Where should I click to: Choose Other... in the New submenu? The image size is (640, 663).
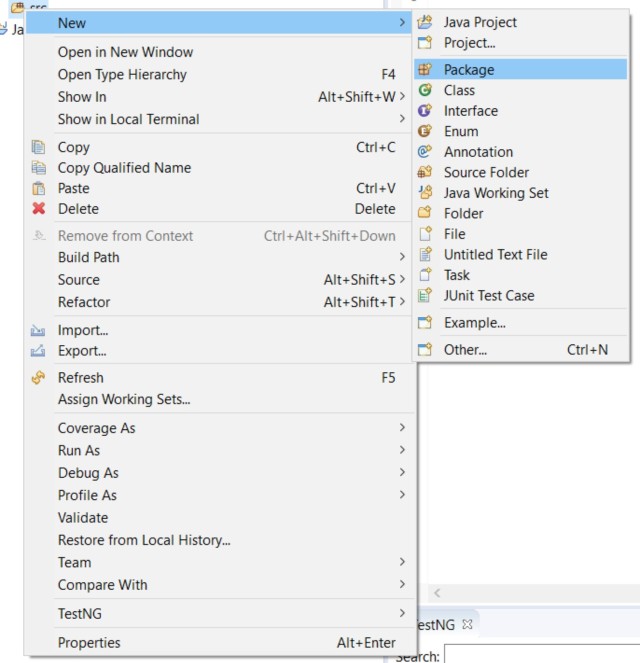point(465,350)
